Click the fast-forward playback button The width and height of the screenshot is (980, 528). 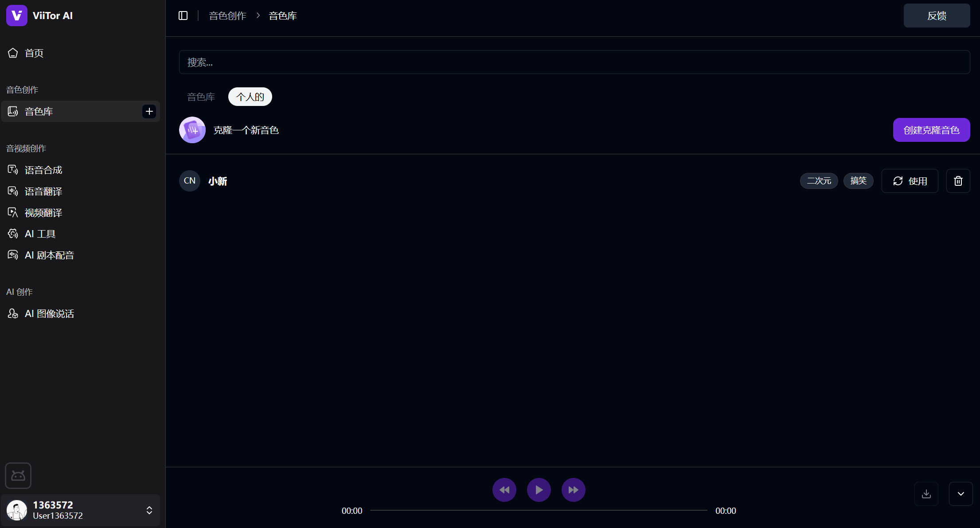pyautogui.click(x=573, y=490)
